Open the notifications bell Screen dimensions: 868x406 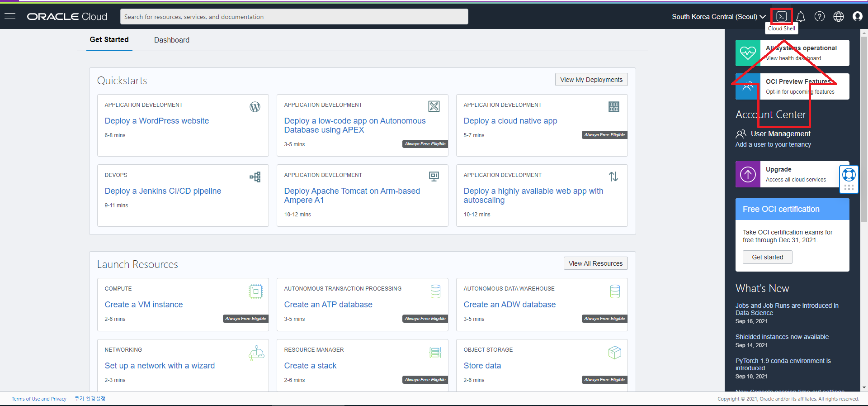point(801,16)
